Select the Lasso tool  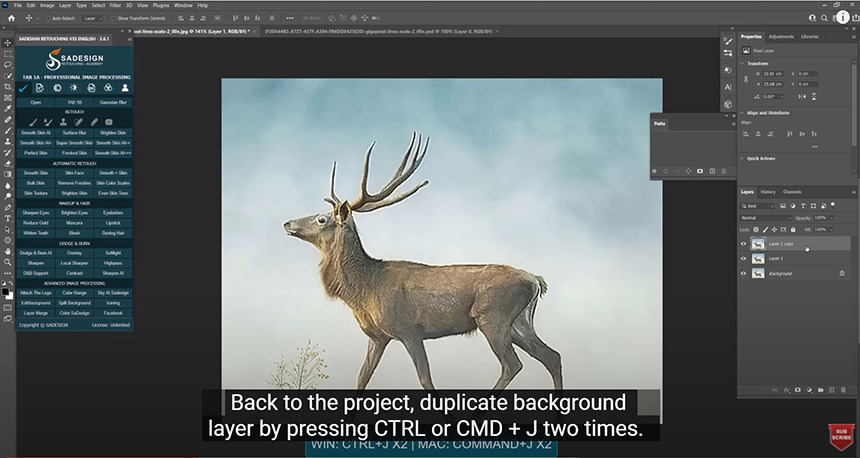pyautogui.click(x=8, y=63)
